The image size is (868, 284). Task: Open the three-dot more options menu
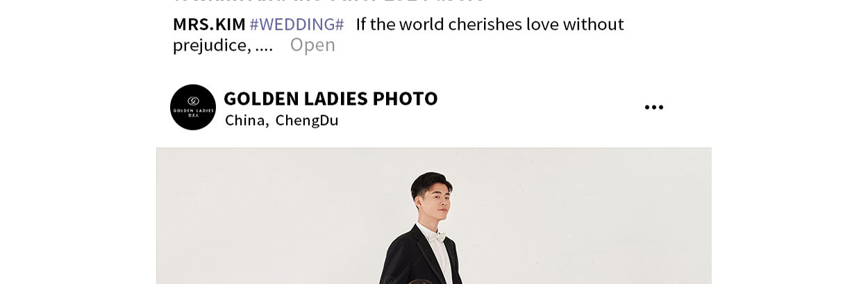(653, 107)
